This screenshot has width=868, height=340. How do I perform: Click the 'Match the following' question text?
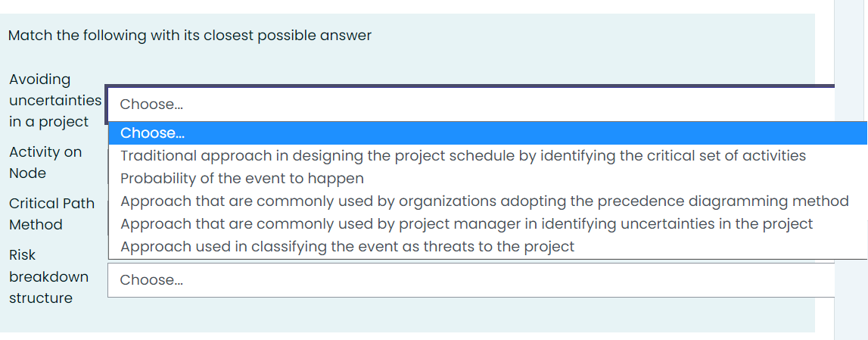tap(190, 36)
